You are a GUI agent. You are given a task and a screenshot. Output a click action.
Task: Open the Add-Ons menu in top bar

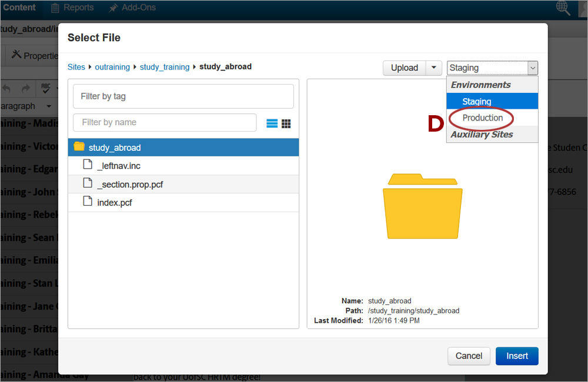click(x=132, y=8)
